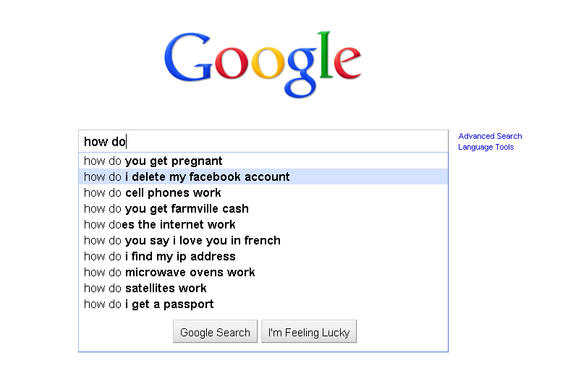Screen dimensions: 581x392
Task: Click the green 'l' in Google logo
Action: point(325,55)
